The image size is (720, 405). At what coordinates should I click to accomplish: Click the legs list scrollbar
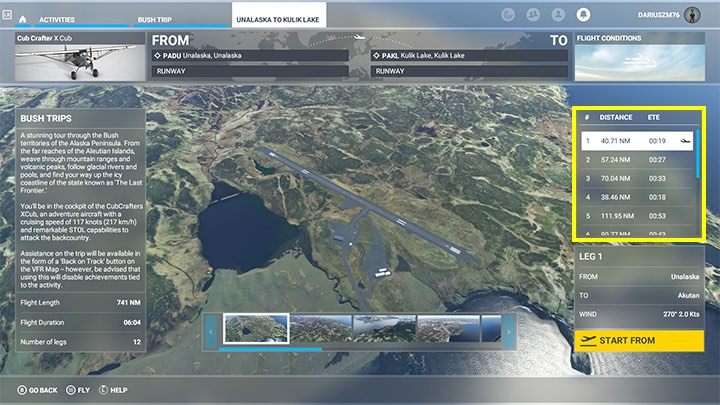tap(698, 154)
